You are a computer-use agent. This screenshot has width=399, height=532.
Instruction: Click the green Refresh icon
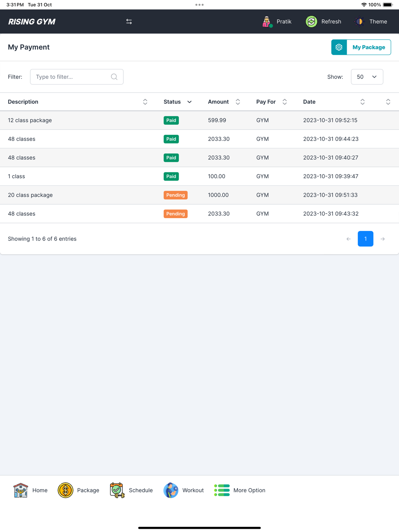click(311, 22)
